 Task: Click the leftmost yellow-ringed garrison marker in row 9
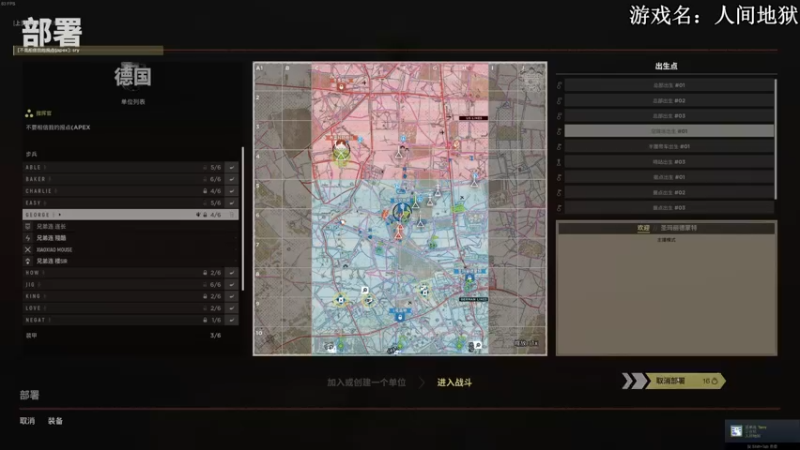[341, 300]
